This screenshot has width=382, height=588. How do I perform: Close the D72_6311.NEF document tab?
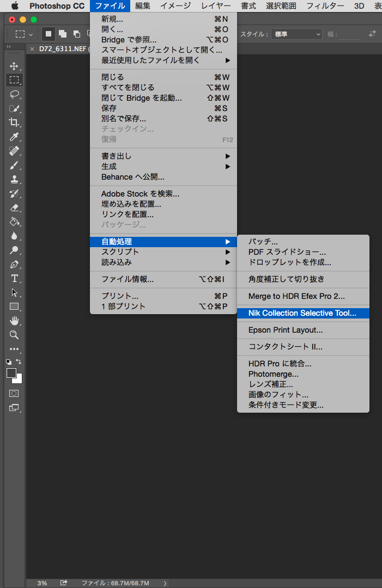(32, 49)
